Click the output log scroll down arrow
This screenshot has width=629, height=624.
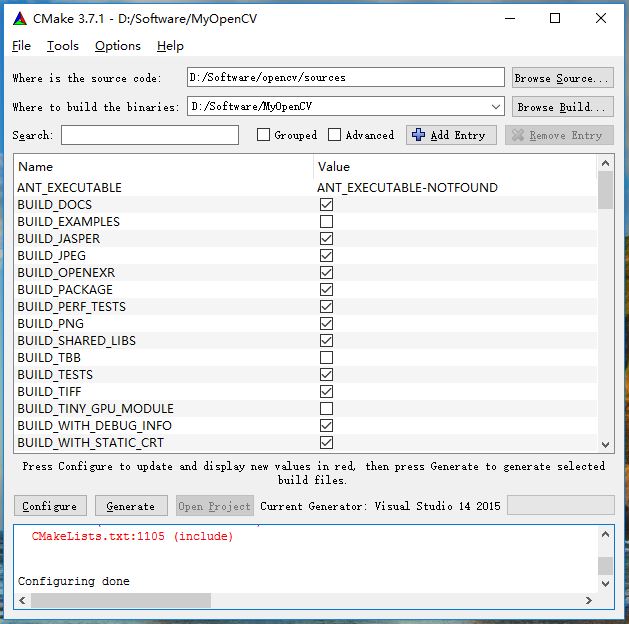tap(605, 584)
